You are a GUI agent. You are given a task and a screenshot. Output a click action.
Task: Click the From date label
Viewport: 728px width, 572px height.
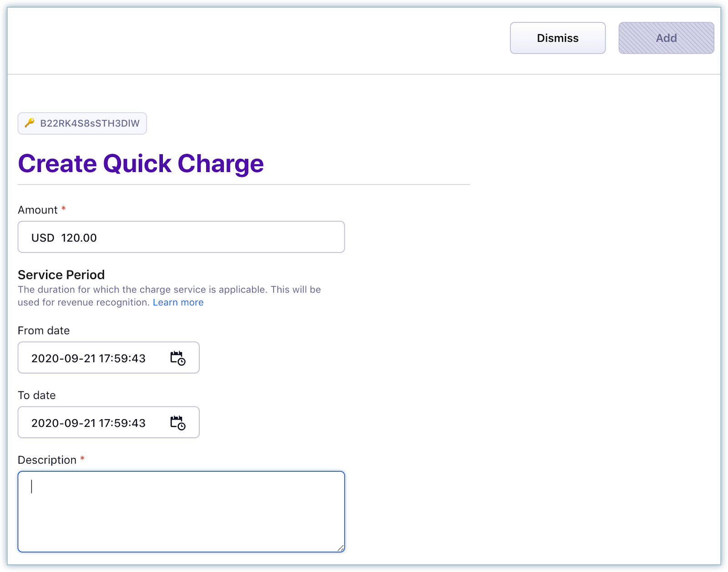coord(44,330)
